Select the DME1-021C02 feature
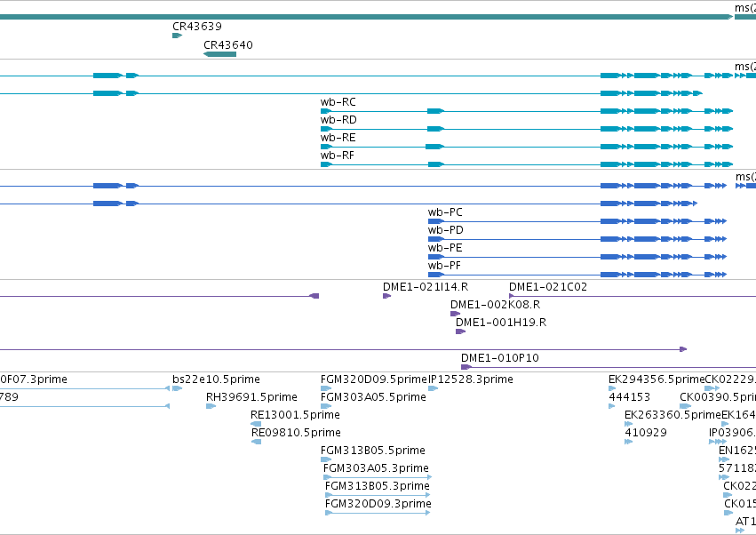This screenshot has height=535, width=756. tap(548, 287)
